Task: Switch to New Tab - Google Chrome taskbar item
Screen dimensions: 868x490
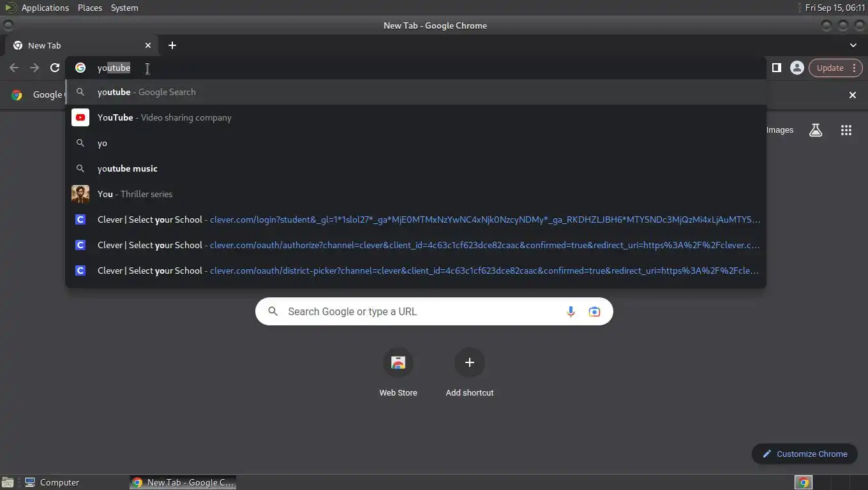Action: [183, 482]
